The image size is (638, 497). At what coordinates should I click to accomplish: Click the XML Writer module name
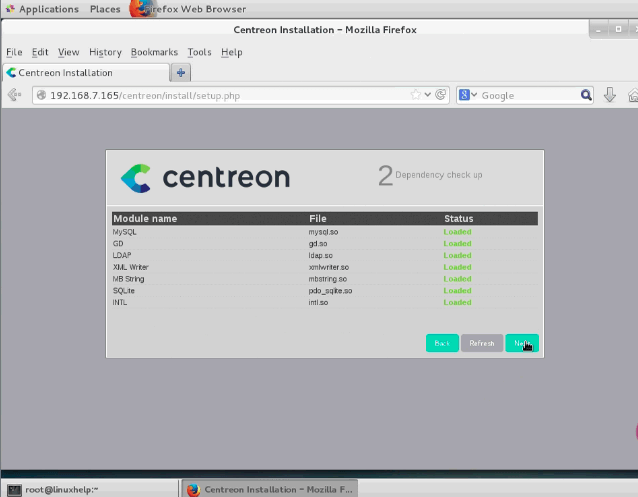coord(131,267)
